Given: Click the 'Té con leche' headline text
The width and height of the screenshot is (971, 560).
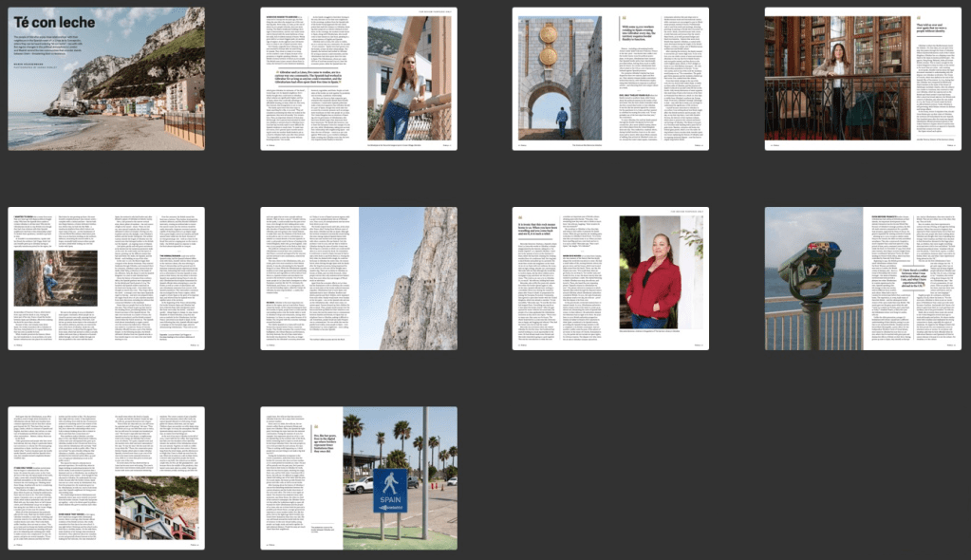Looking at the screenshot, I should click(x=47, y=22).
